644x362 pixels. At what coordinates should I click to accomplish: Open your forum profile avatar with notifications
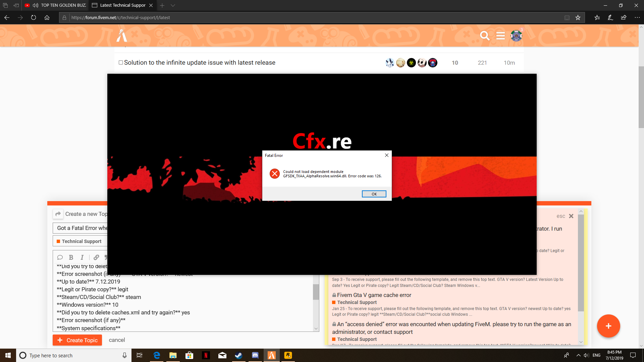point(516,36)
